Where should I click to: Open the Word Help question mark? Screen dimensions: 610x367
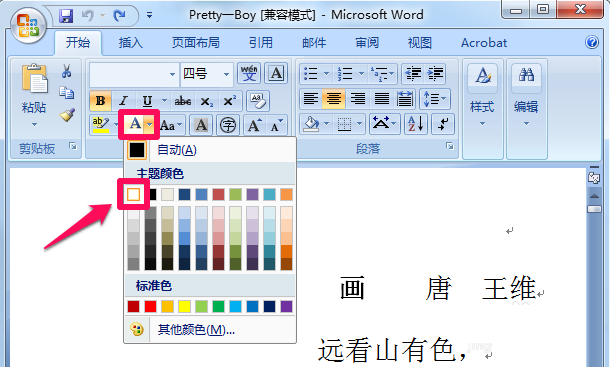(x=592, y=42)
